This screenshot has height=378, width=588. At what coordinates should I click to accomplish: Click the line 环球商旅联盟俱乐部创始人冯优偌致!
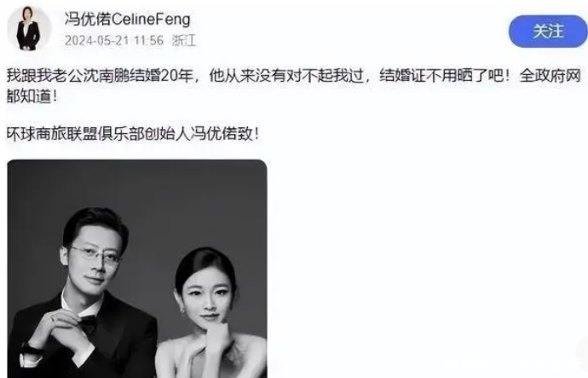click(133, 134)
